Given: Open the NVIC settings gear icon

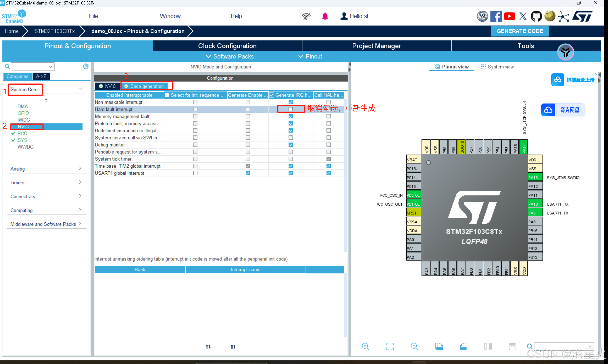Looking at the screenshot, I should pyautogui.click(x=85, y=66).
